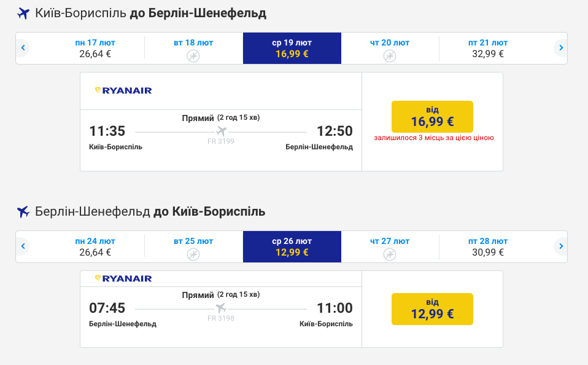Show later return dates with right arrow
The image size is (588, 365).
point(561,246)
